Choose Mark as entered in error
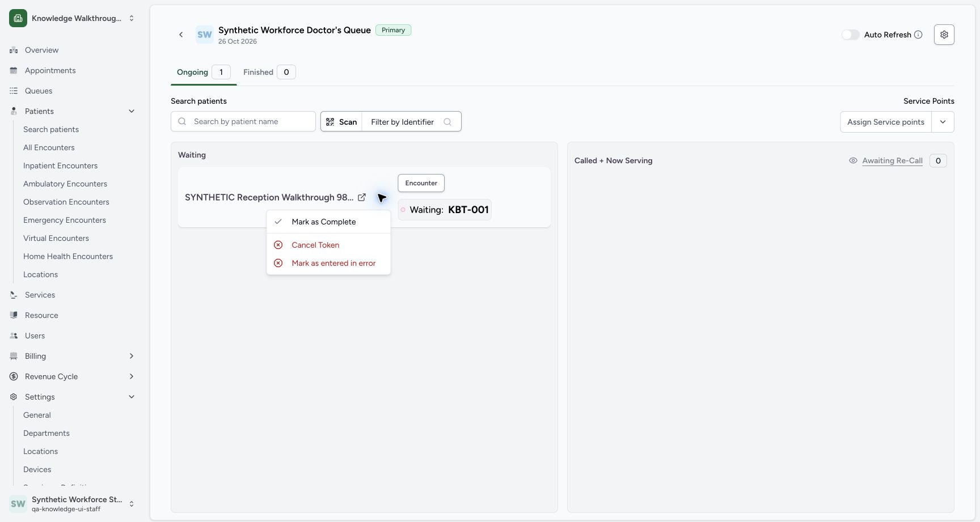Image resolution: width=980 pixels, height=522 pixels. [x=328, y=263]
